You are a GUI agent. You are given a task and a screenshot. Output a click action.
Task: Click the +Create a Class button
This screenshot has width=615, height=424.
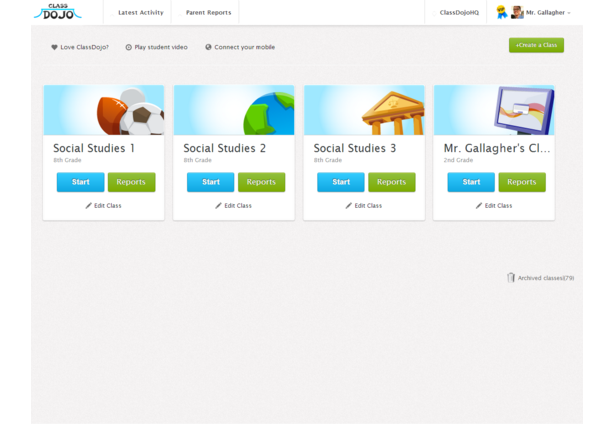[x=536, y=45]
